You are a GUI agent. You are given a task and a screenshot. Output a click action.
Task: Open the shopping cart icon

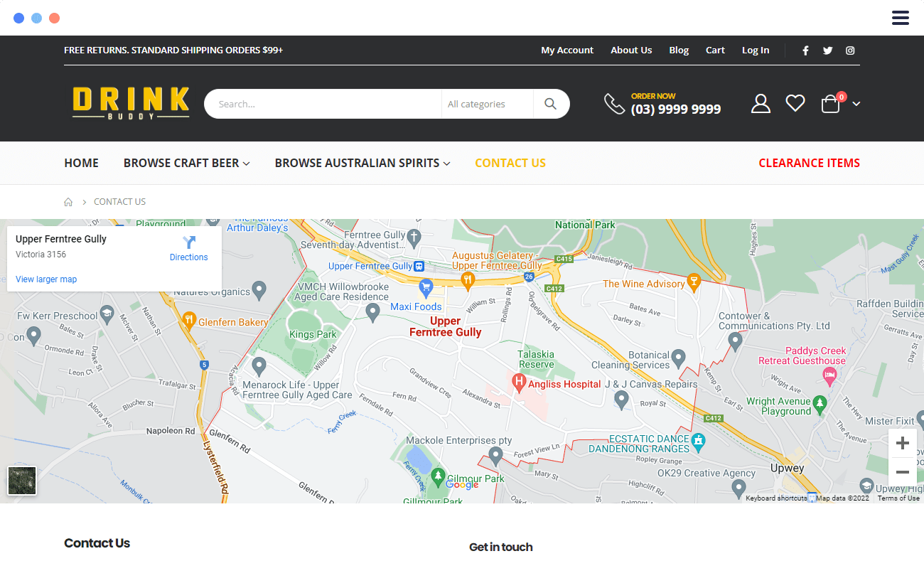click(831, 105)
